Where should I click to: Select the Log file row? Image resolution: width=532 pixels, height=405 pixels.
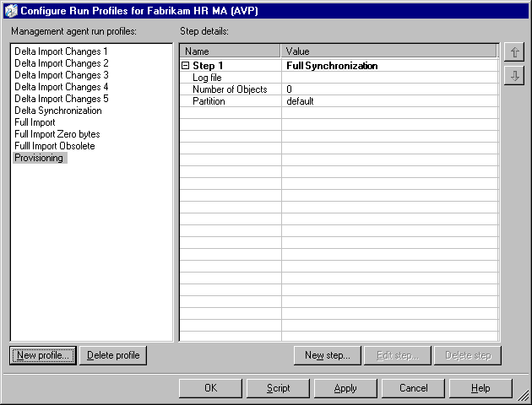(x=339, y=78)
